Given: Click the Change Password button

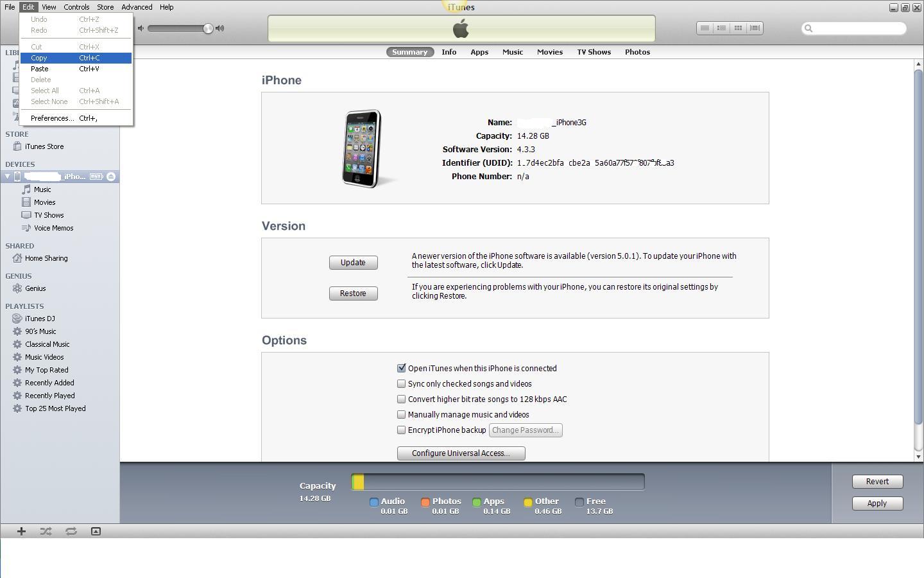Looking at the screenshot, I should click(526, 430).
